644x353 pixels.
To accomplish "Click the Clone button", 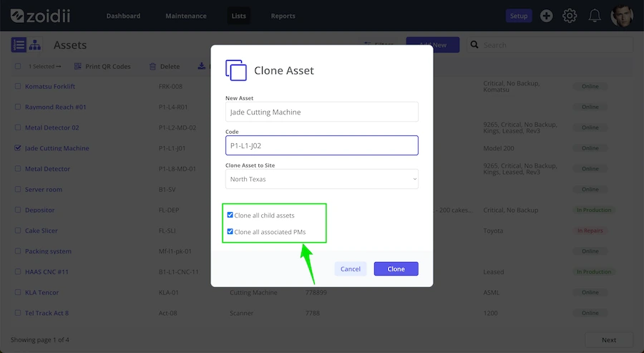I will (x=396, y=269).
